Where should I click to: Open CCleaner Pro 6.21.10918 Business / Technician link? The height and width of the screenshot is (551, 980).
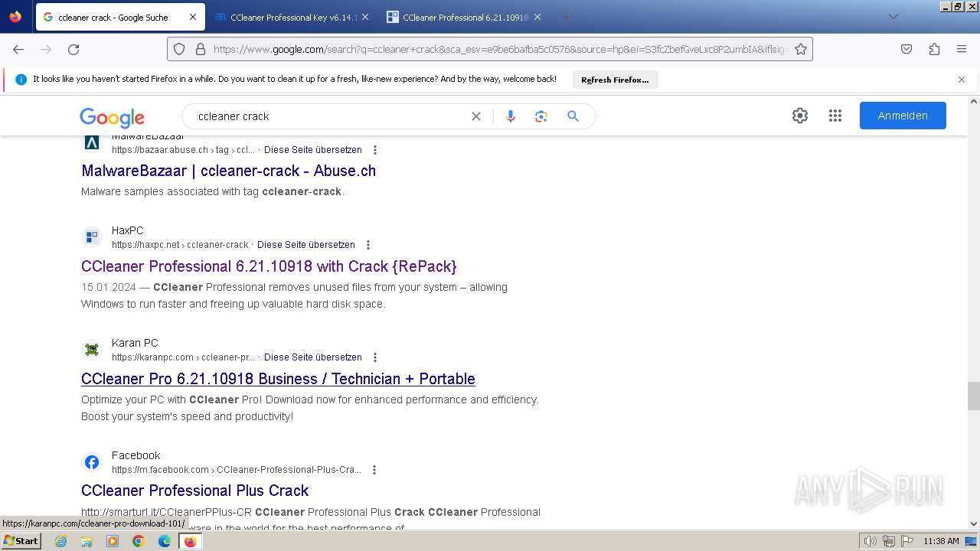[x=278, y=379]
